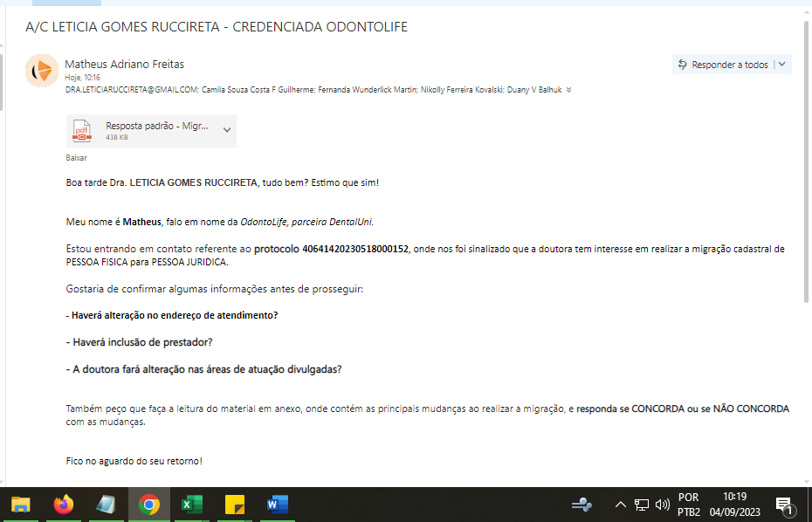Click the POR PTB2 language indicator

point(689,505)
